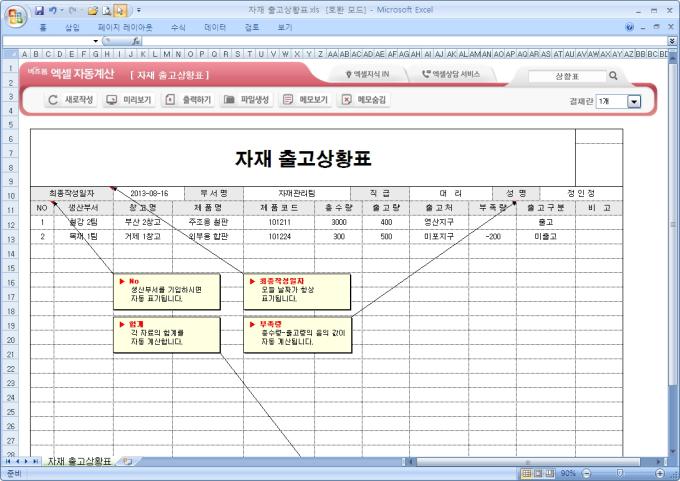This screenshot has height=481, width=680.
Task: Open the 수식 ribbon tab
Action: [x=178, y=27]
